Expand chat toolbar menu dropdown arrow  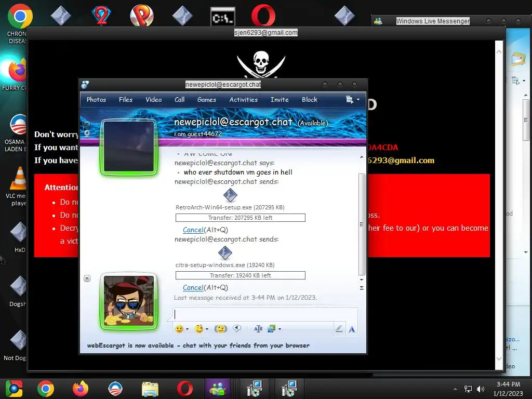(x=358, y=100)
